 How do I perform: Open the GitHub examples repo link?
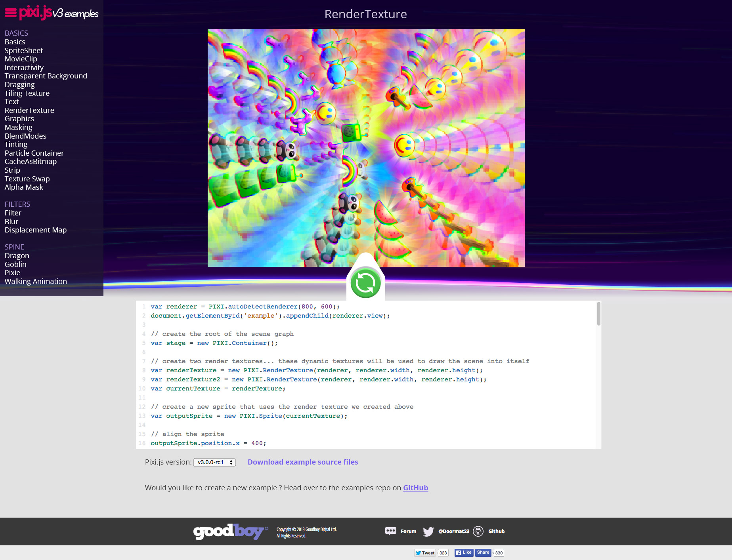tap(415, 488)
